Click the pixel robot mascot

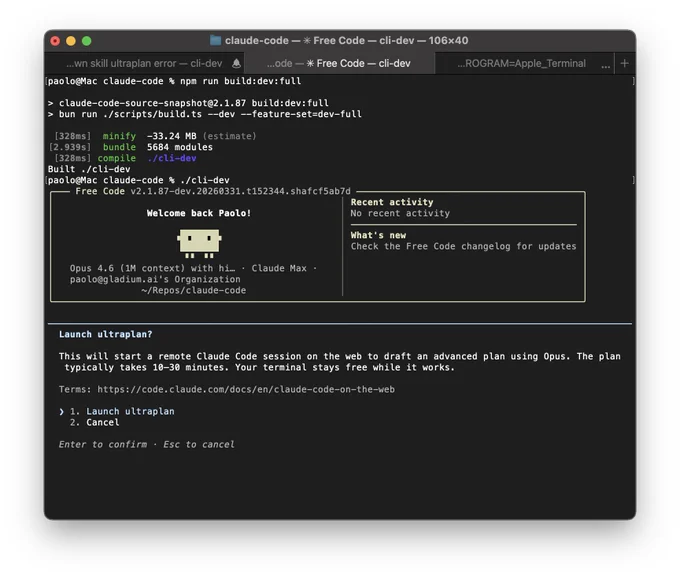(199, 243)
